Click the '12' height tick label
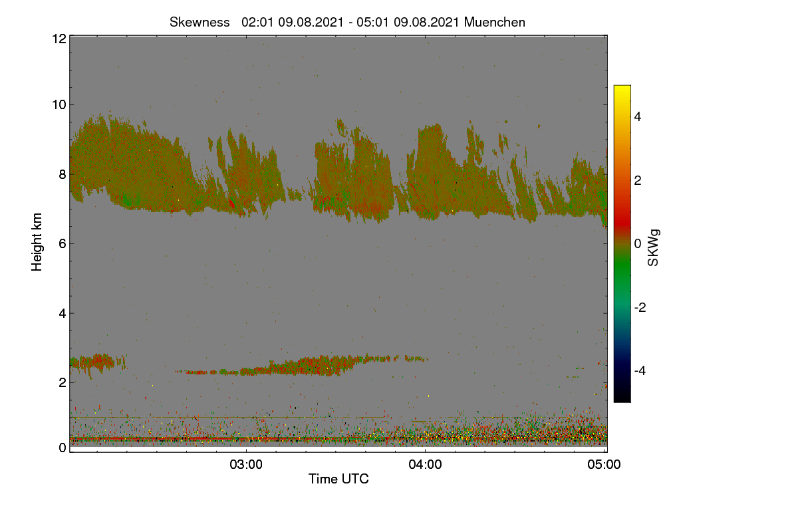This screenshot has height=532, width=798. (59, 39)
